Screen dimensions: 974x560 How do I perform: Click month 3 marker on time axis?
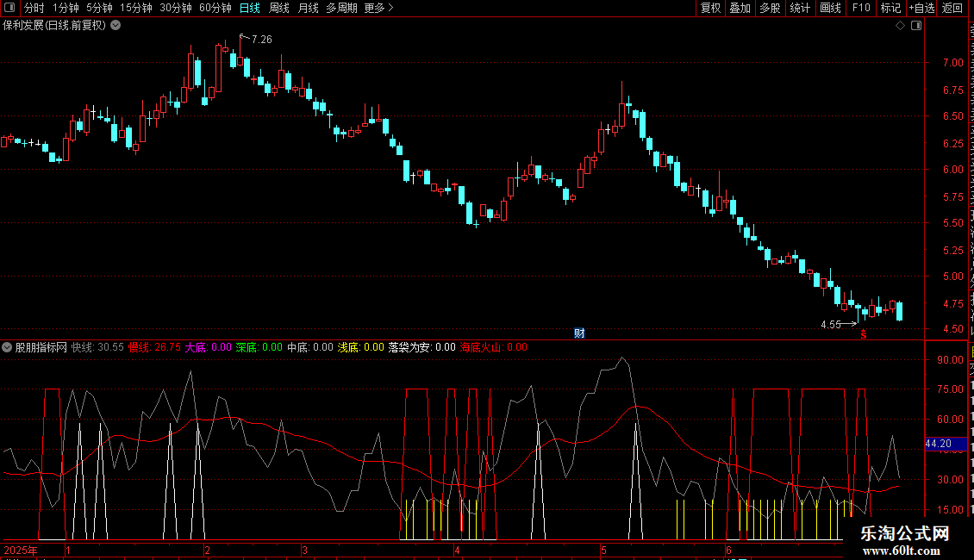304,550
